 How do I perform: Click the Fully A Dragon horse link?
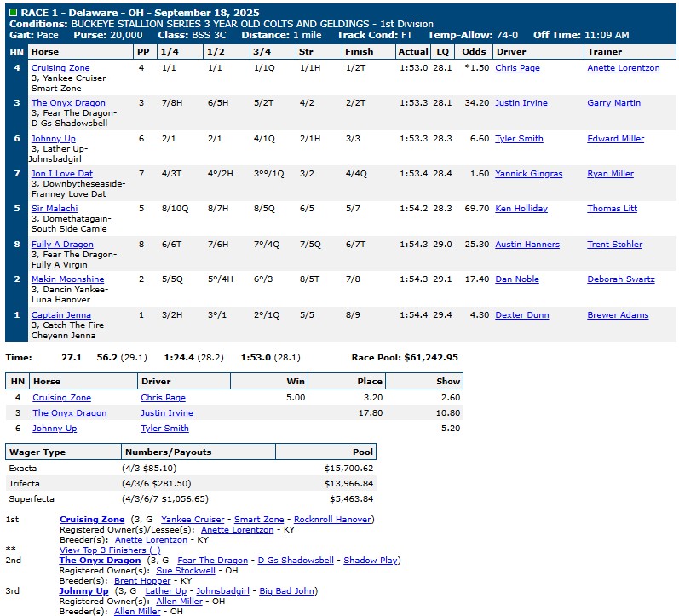(x=64, y=245)
